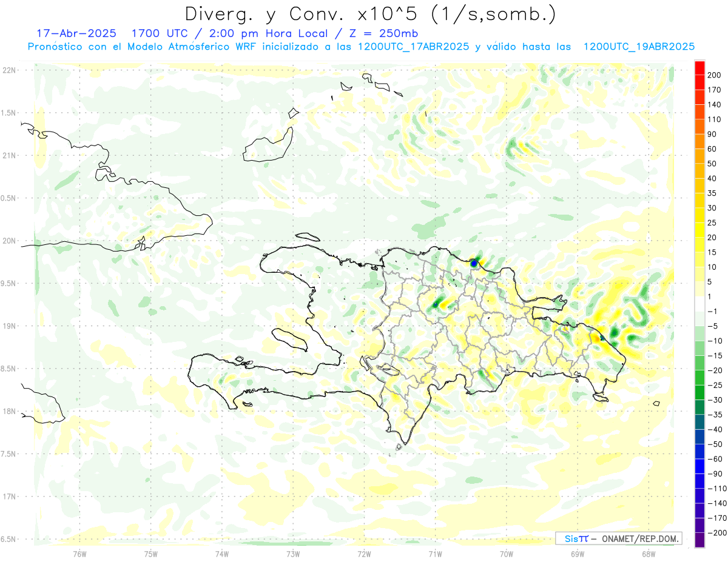This screenshot has height=562, width=728.
Task: Click the '90' color bar label
Action: pos(712,134)
